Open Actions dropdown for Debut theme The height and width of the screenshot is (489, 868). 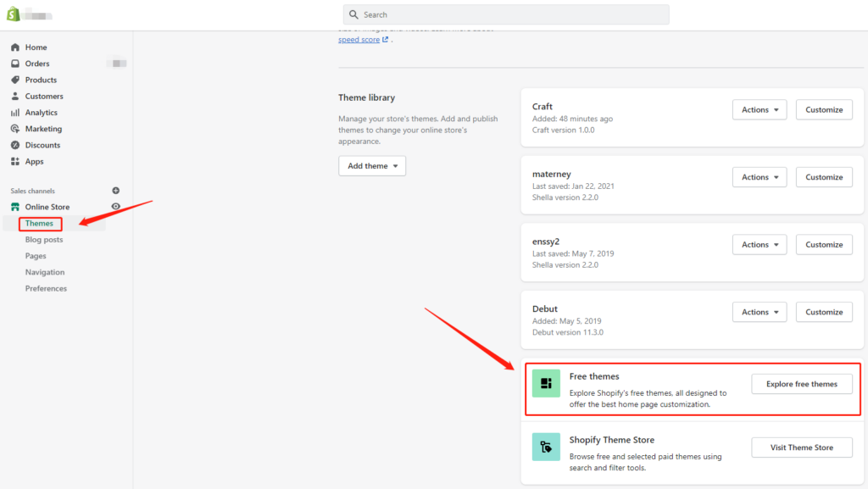pyautogui.click(x=759, y=312)
